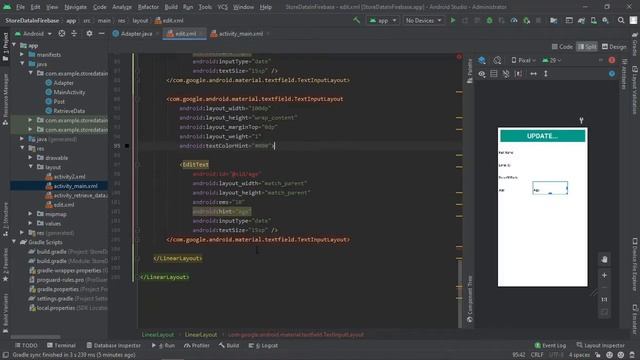Screen dimensions: 640x360
Task: Open the Database Inspector tool window
Action: [x=113, y=345]
